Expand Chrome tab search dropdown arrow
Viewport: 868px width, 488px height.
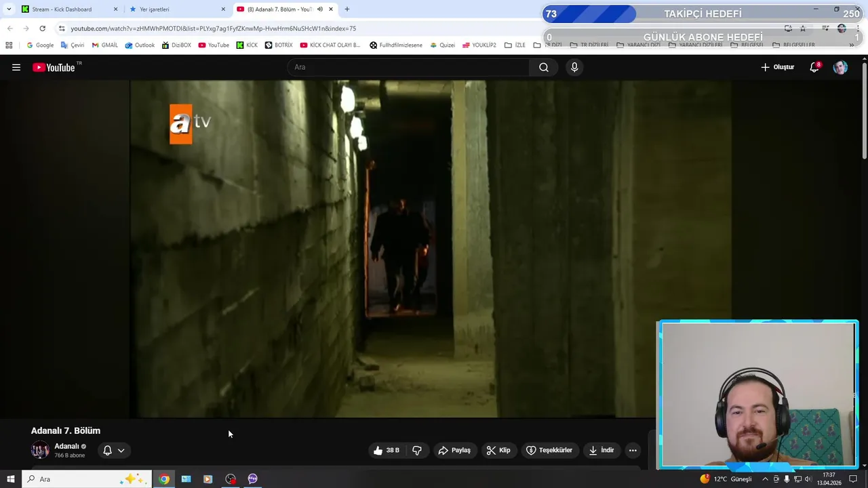9,9
